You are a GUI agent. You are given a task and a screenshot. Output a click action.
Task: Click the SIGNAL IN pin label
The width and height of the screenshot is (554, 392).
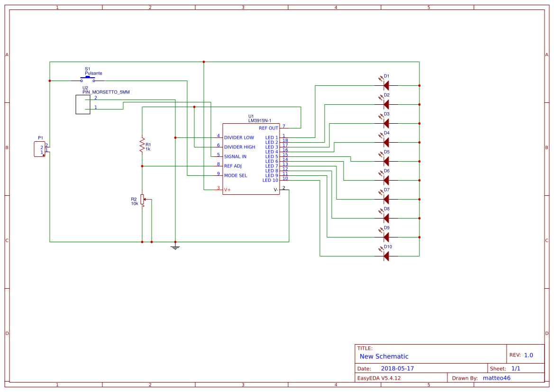(235, 156)
